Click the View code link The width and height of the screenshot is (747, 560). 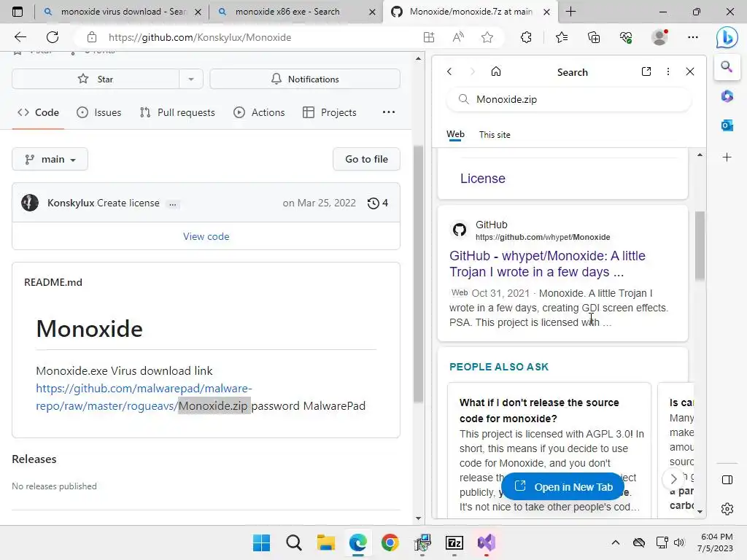206,237
